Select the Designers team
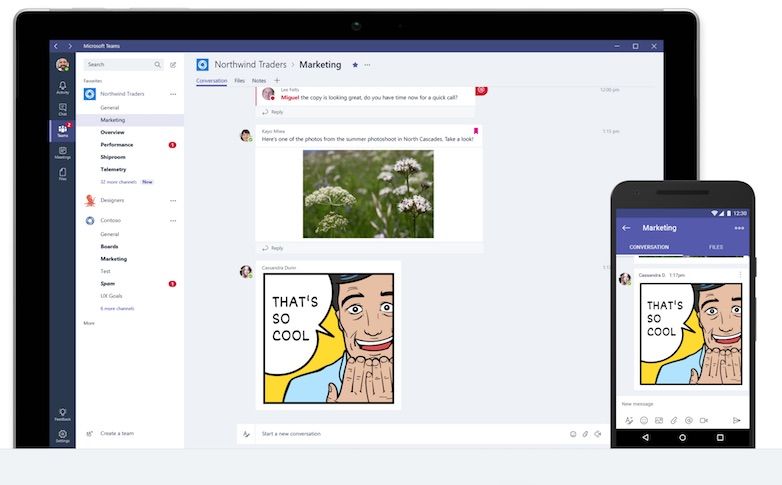 coord(112,201)
